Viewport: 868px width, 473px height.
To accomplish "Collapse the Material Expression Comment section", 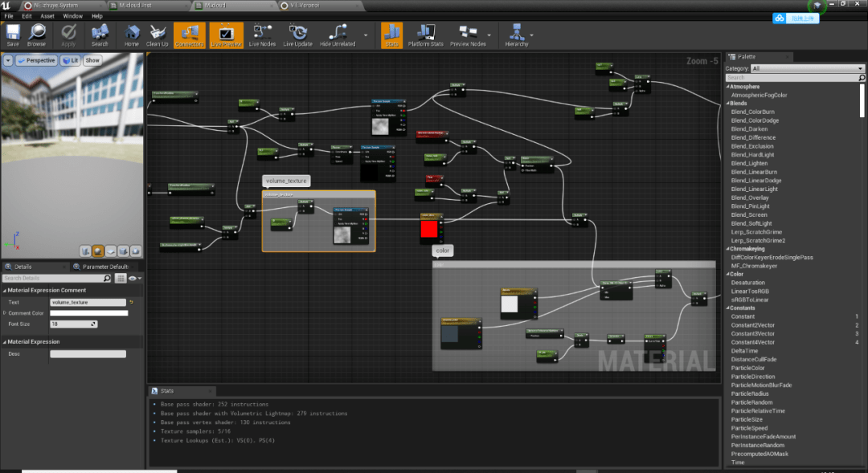I will click(x=5, y=291).
